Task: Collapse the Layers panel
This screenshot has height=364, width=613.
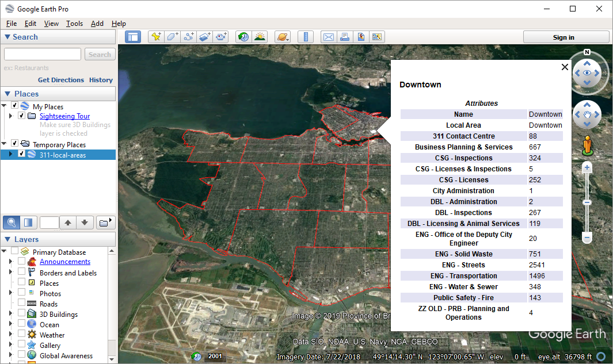Action: pyautogui.click(x=7, y=239)
